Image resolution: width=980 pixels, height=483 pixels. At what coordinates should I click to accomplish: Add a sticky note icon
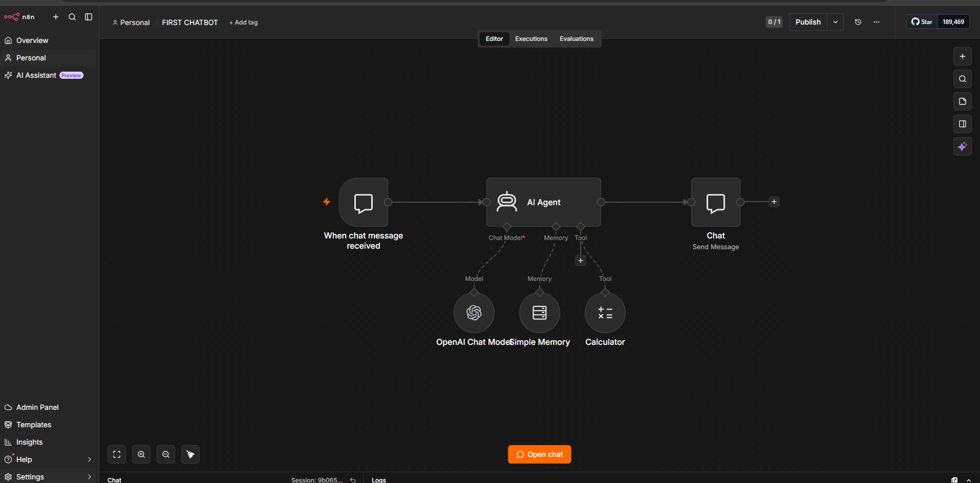[x=963, y=101]
